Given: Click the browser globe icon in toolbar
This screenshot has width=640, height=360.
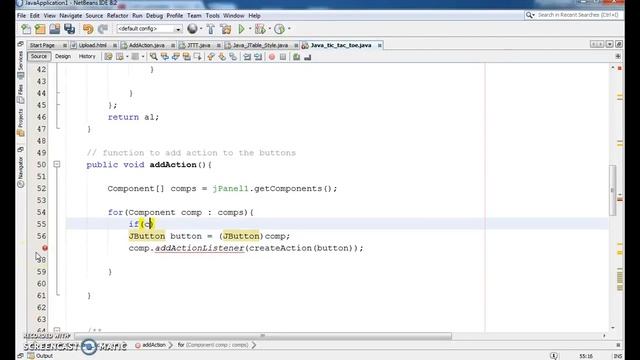Looking at the screenshot, I should tap(192, 29).
